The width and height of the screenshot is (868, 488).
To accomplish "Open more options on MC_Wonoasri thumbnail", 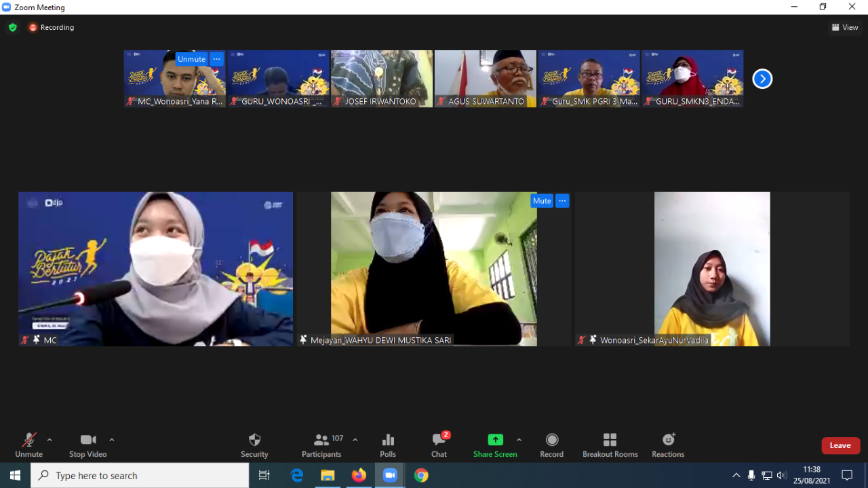I will (216, 59).
